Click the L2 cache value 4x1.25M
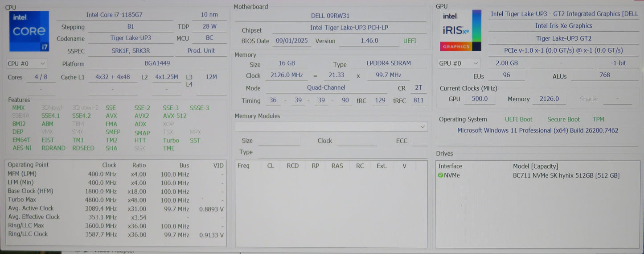 [167, 77]
